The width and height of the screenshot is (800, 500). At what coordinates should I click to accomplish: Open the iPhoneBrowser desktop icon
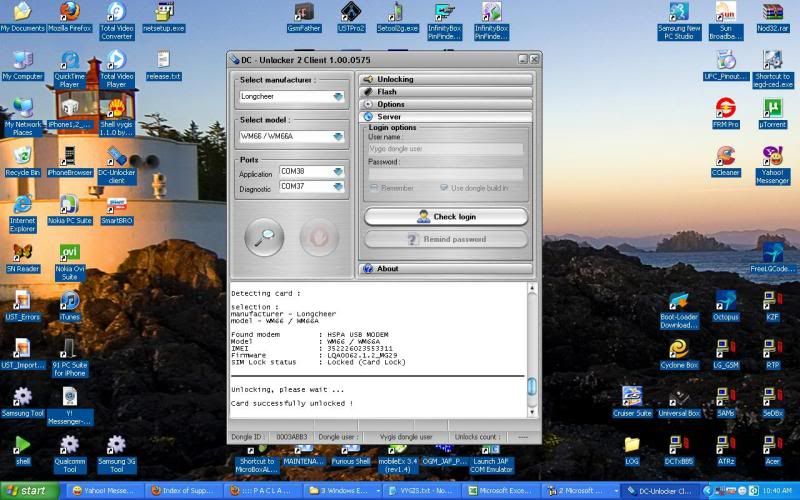70,162
